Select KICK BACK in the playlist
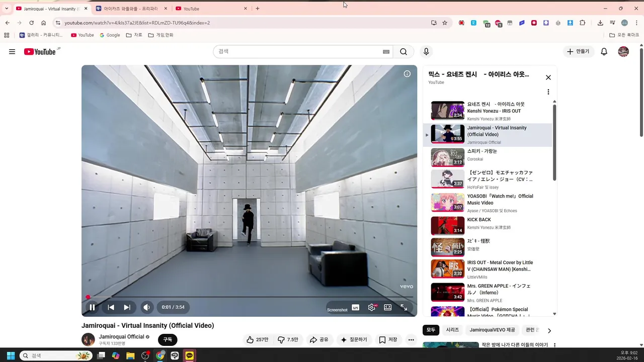Image resolution: width=644 pixels, height=362 pixels. pyautogui.click(x=488, y=226)
